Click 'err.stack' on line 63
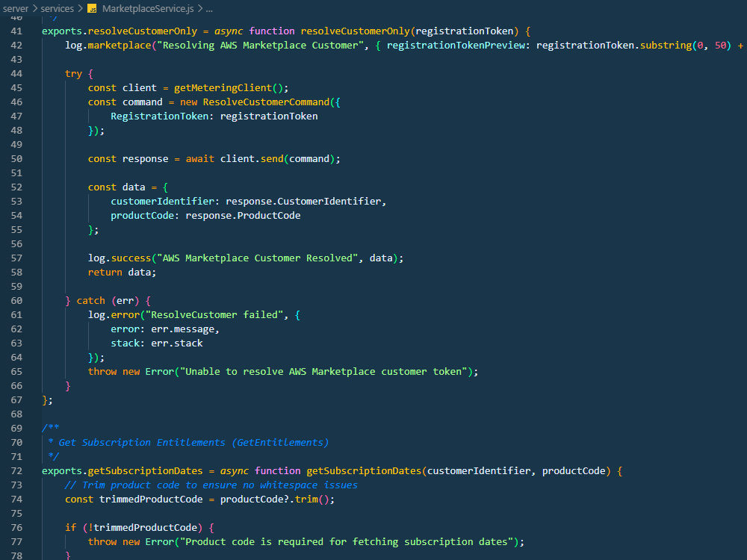Viewport: 747px width, 560px height. [x=177, y=343]
